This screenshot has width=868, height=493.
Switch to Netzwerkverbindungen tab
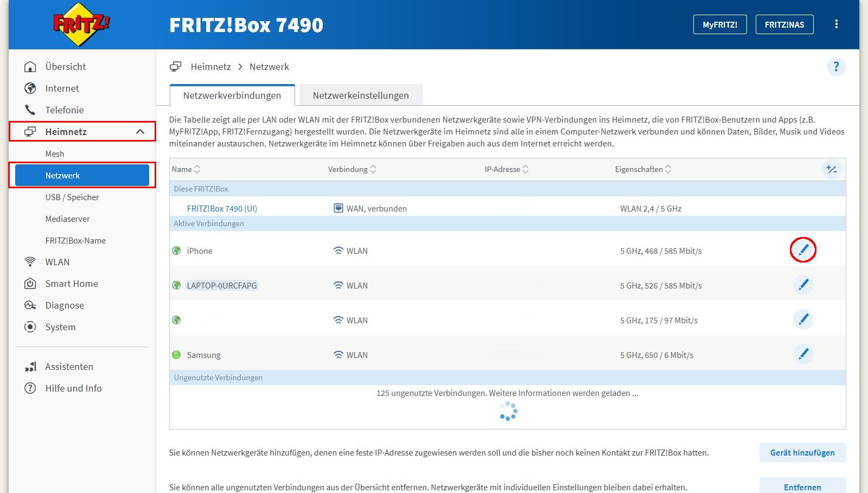tap(232, 95)
